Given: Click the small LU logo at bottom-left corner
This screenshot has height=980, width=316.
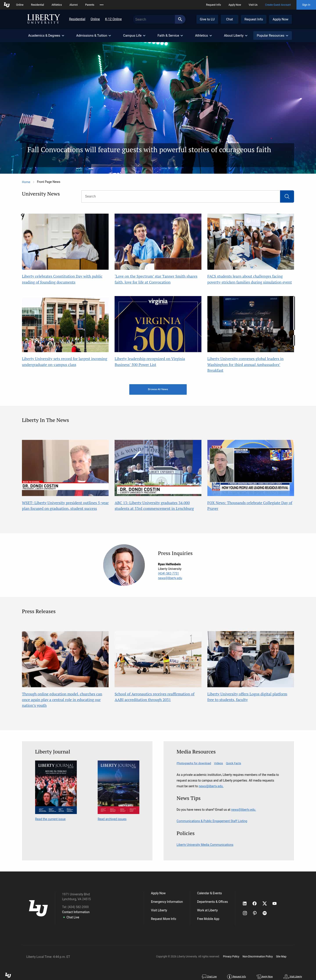Looking at the screenshot, I should tap(8, 975).
